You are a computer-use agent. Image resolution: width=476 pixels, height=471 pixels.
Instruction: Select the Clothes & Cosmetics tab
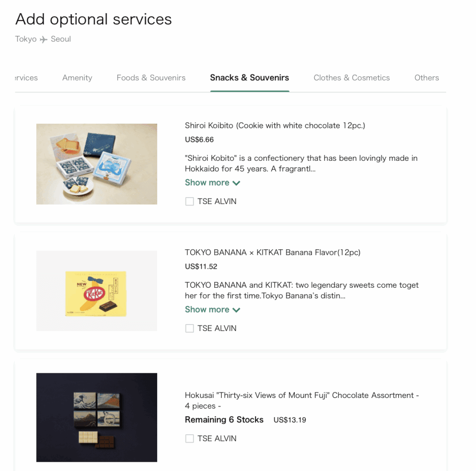click(x=351, y=78)
